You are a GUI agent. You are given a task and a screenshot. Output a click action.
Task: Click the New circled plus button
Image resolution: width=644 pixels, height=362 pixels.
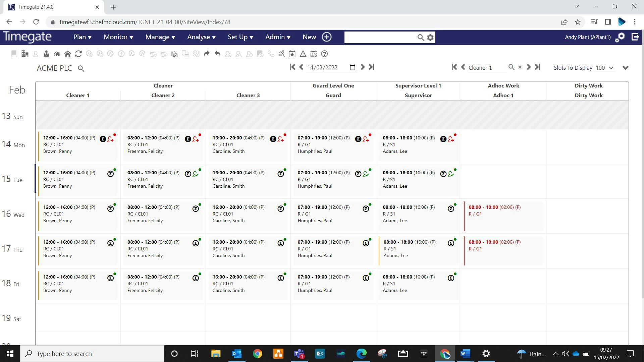326,37
